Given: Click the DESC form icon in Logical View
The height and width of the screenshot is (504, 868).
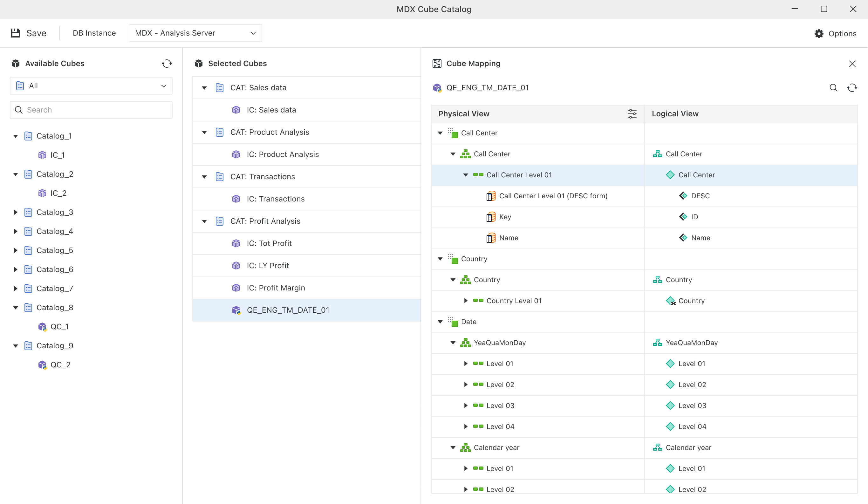Looking at the screenshot, I should click(x=683, y=196).
